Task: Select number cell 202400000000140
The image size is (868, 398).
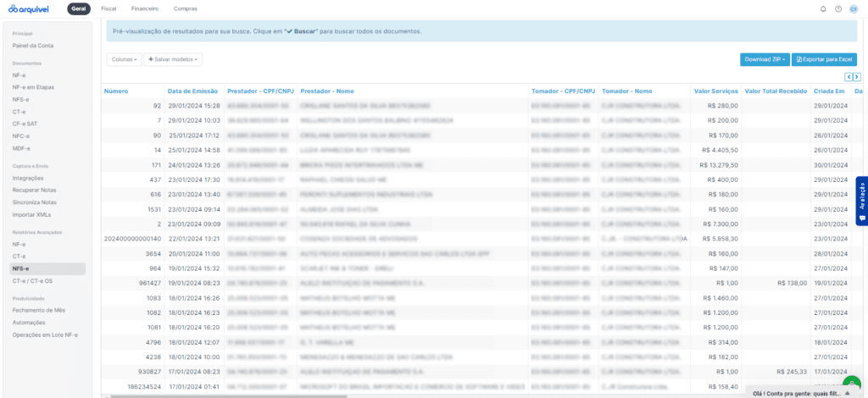Action: click(x=133, y=239)
